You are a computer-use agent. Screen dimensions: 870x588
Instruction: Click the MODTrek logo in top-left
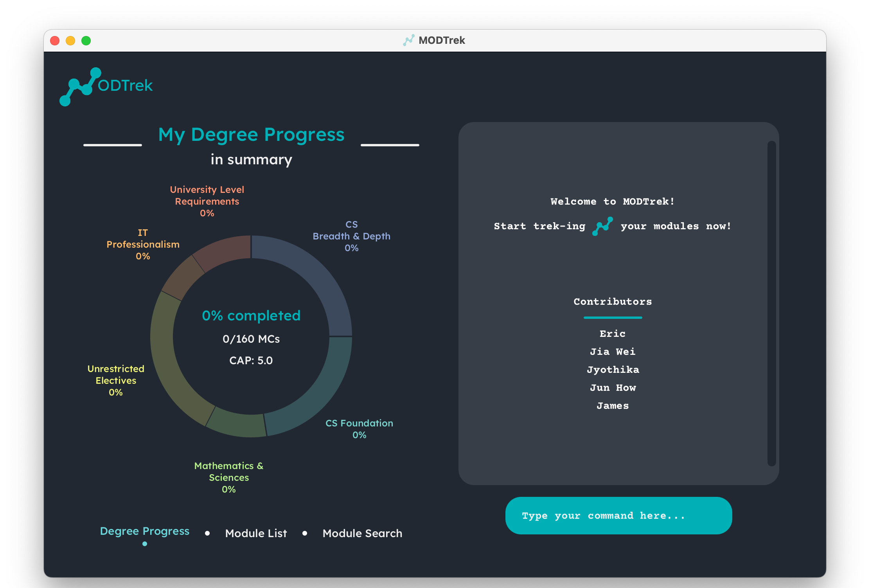pos(106,86)
